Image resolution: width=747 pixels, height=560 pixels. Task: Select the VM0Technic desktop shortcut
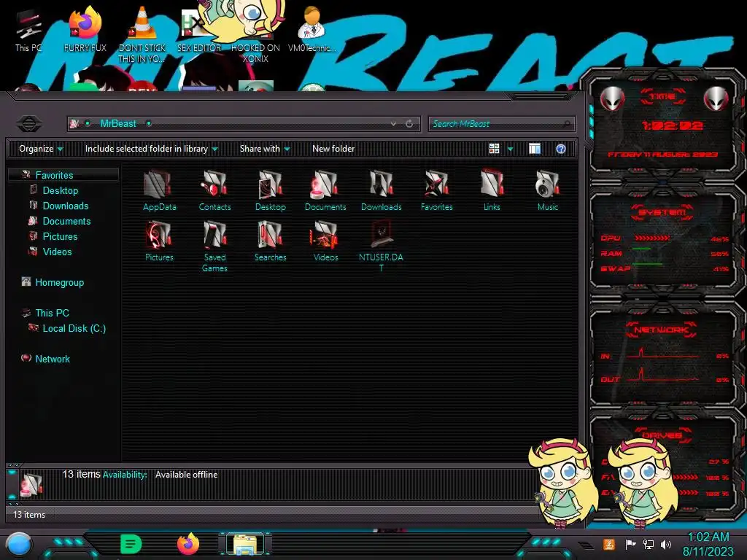pyautogui.click(x=311, y=29)
